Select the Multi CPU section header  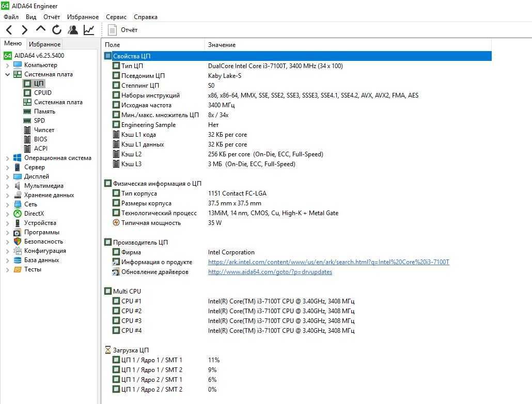tap(298, 291)
